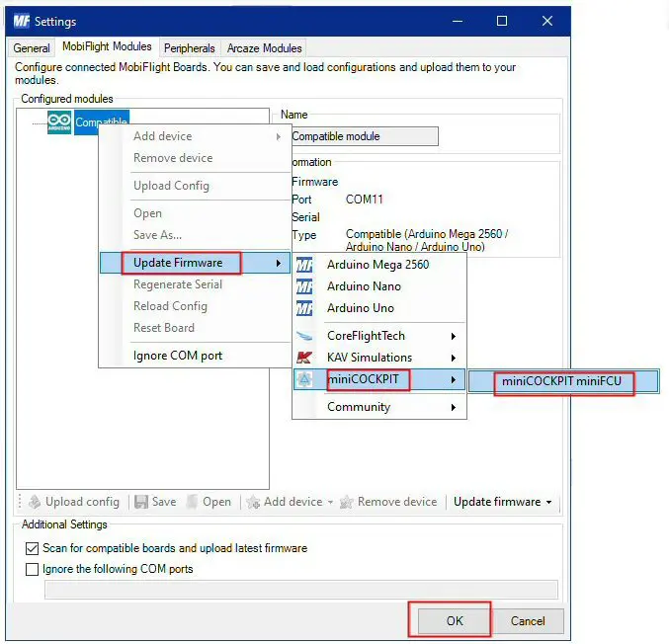The image size is (669, 644).
Task: Click the Open file icon in toolbar
Action: tap(192, 502)
